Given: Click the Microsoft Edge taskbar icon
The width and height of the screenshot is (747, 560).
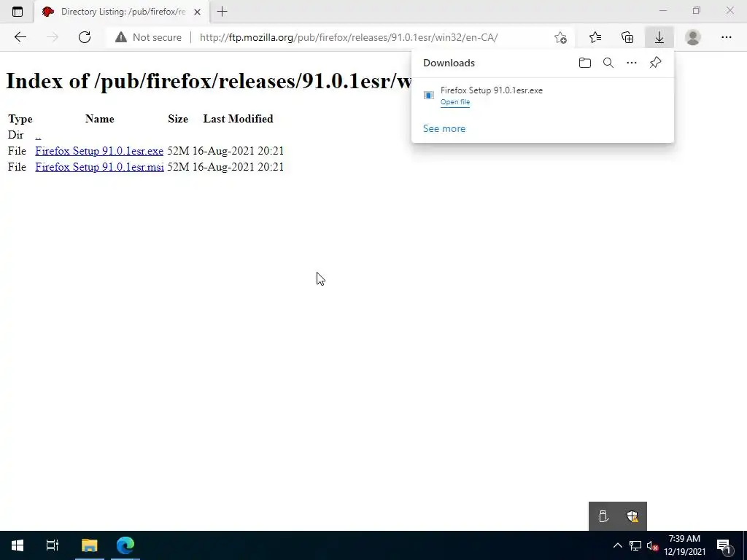Looking at the screenshot, I should 125,545.
